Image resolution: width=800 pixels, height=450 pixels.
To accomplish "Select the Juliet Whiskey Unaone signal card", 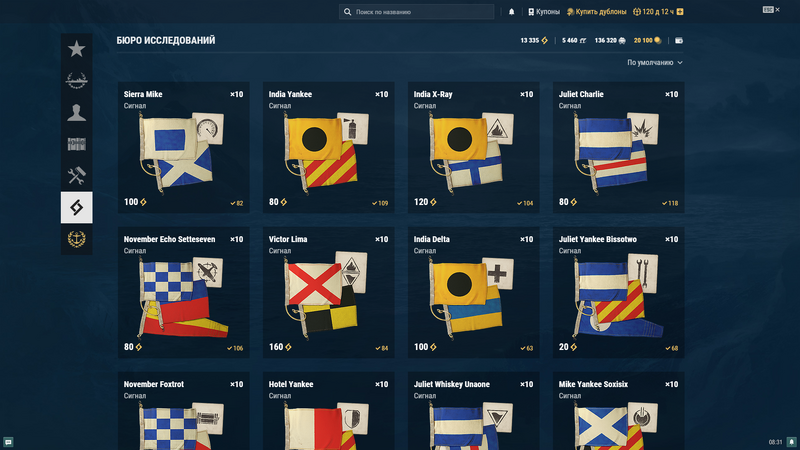I will click(473, 411).
